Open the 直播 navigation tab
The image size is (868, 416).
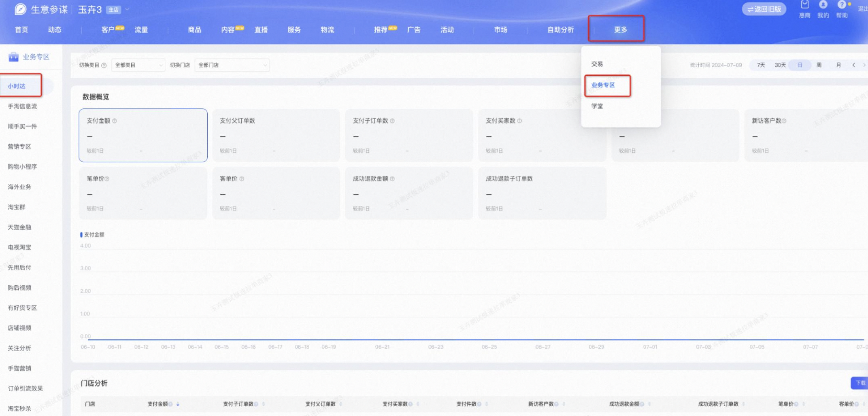click(x=261, y=30)
